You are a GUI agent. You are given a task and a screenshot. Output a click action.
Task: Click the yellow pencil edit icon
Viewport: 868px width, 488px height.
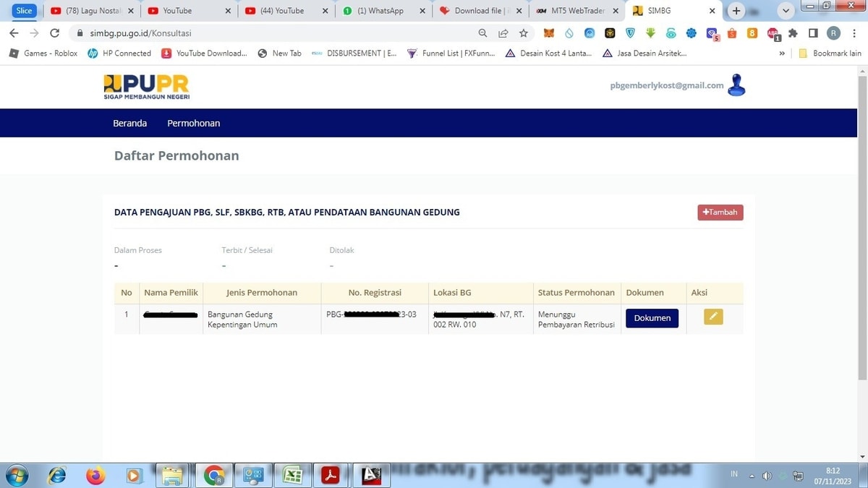click(x=712, y=317)
